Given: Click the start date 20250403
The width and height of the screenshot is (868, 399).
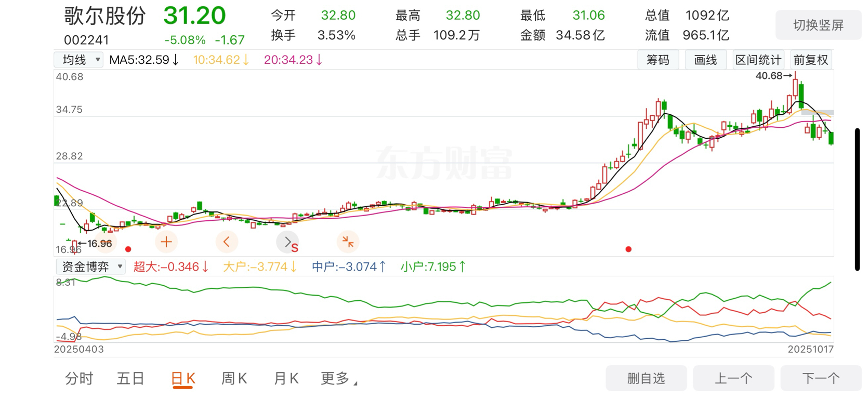Looking at the screenshot, I should 79,349.
